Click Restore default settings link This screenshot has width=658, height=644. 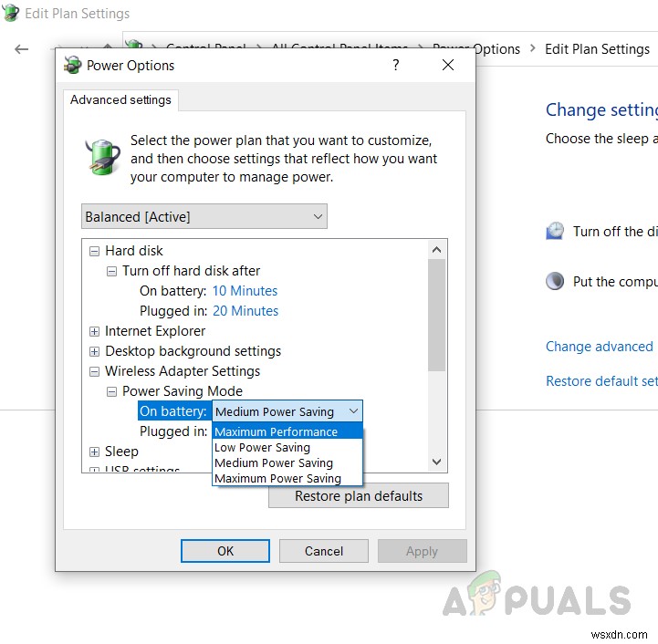point(601,381)
